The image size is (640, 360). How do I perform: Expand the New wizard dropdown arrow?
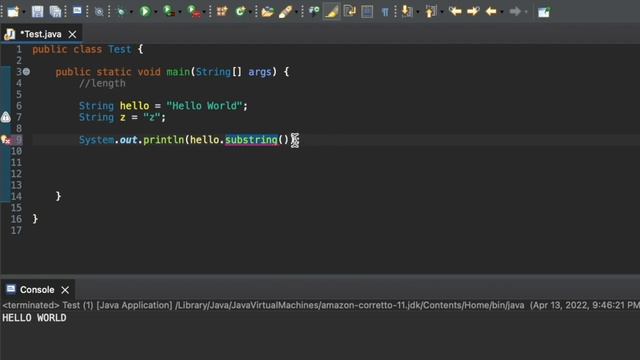click(x=24, y=12)
